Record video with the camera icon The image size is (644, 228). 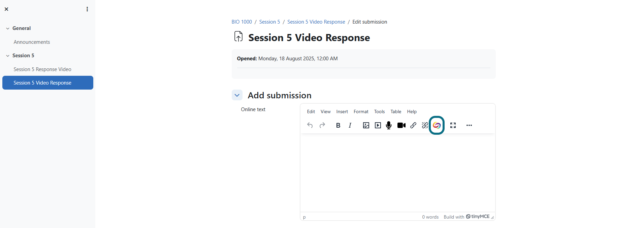click(401, 125)
